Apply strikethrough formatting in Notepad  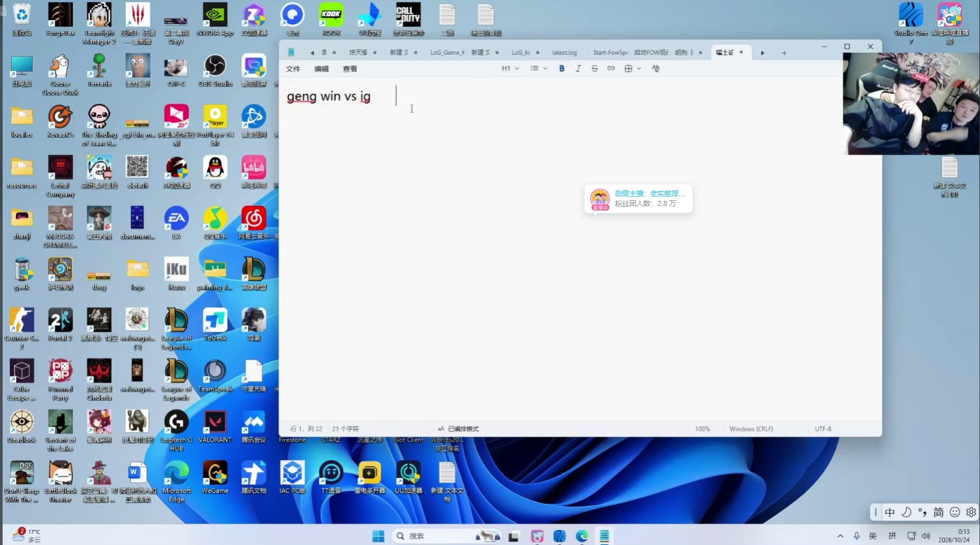(x=594, y=68)
